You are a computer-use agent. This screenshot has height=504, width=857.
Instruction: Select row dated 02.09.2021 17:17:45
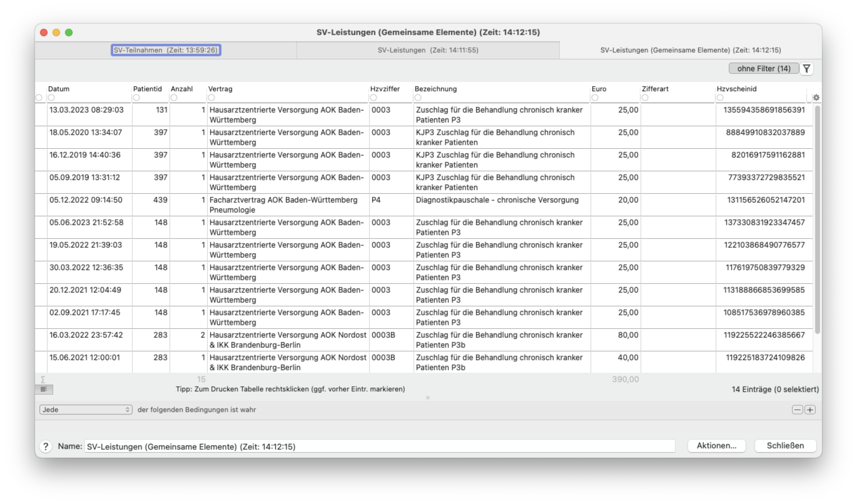[423, 317]
